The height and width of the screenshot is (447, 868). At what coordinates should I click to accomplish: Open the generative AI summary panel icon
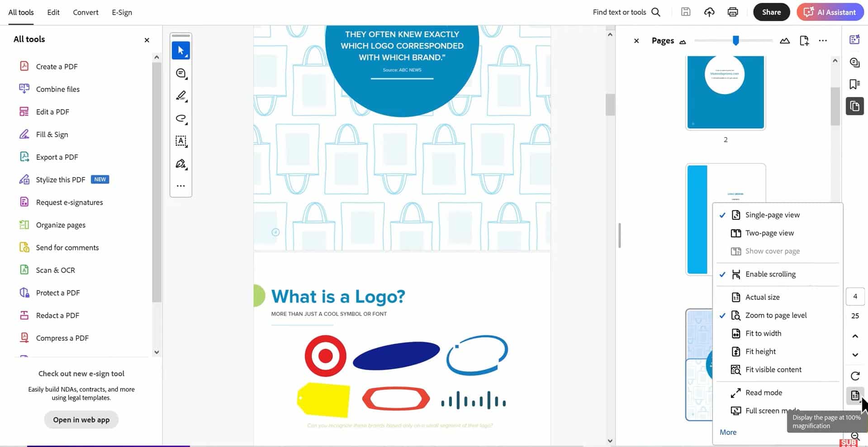pos(854,39)
